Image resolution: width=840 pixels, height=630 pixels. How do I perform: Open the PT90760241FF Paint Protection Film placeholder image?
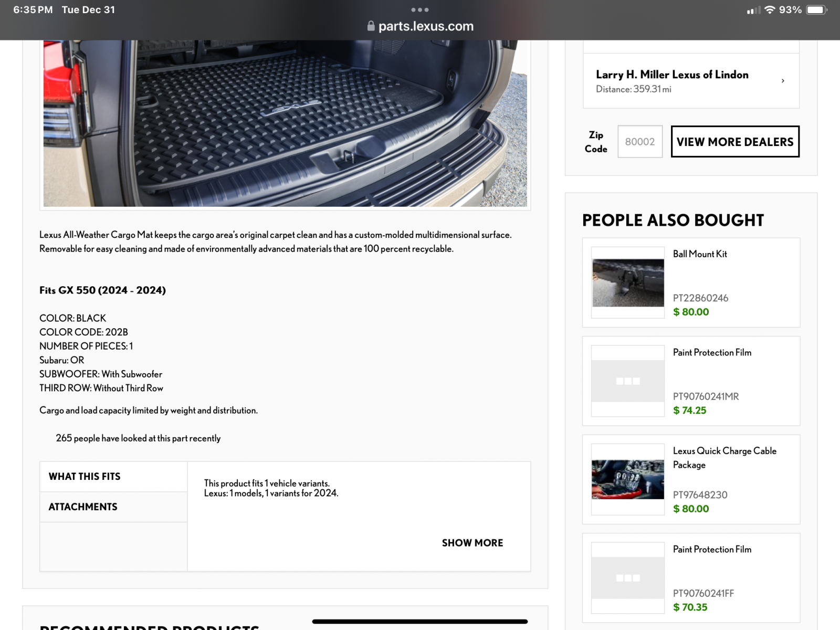coord(628,578)
